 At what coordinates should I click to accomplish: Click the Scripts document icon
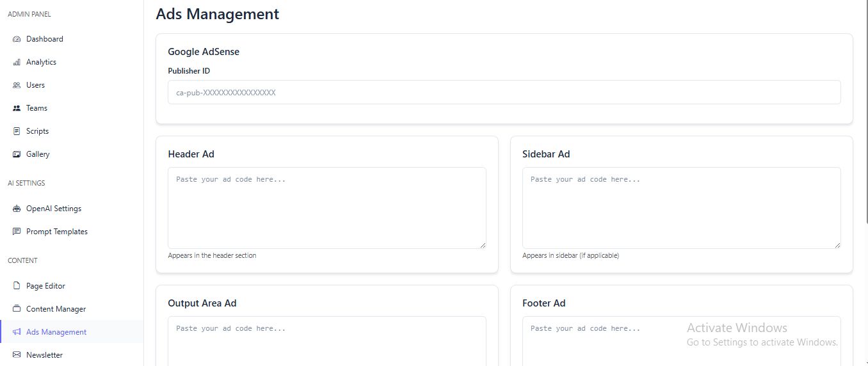pos(17,131)
